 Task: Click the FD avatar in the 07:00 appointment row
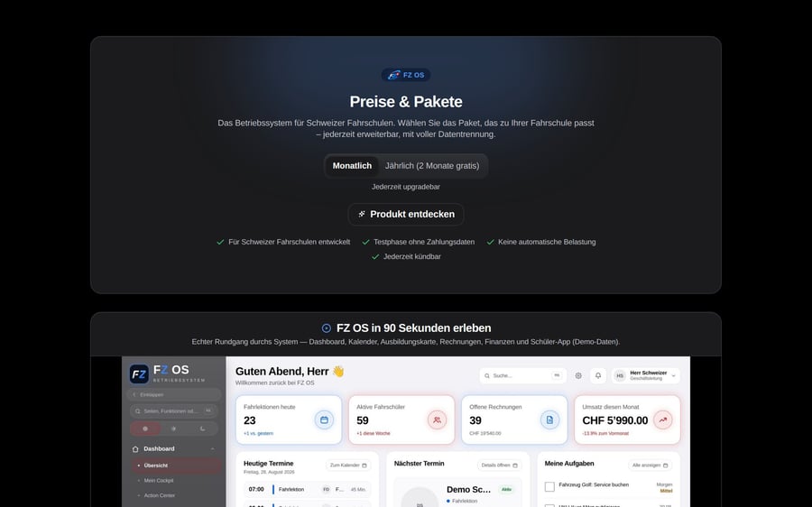[327, 489]
